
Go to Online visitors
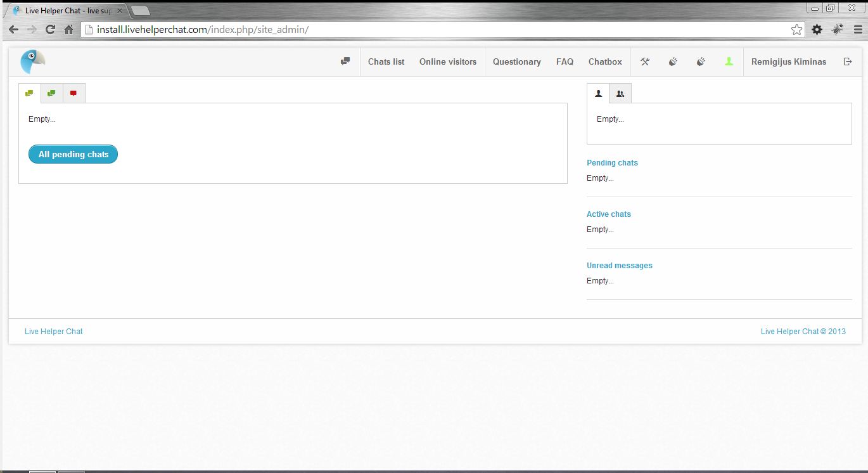point(448,62)
